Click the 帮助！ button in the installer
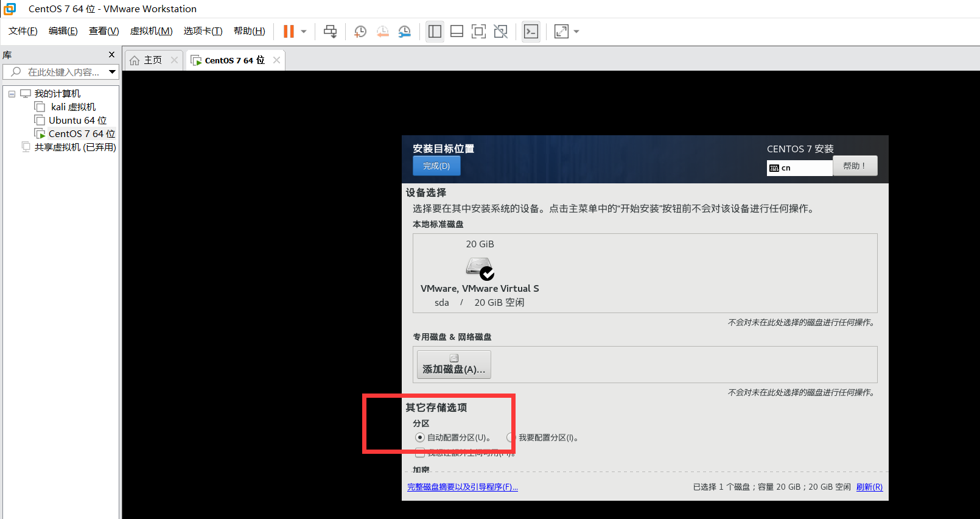The width and height of the screenshot is (980, 519). 855,166
